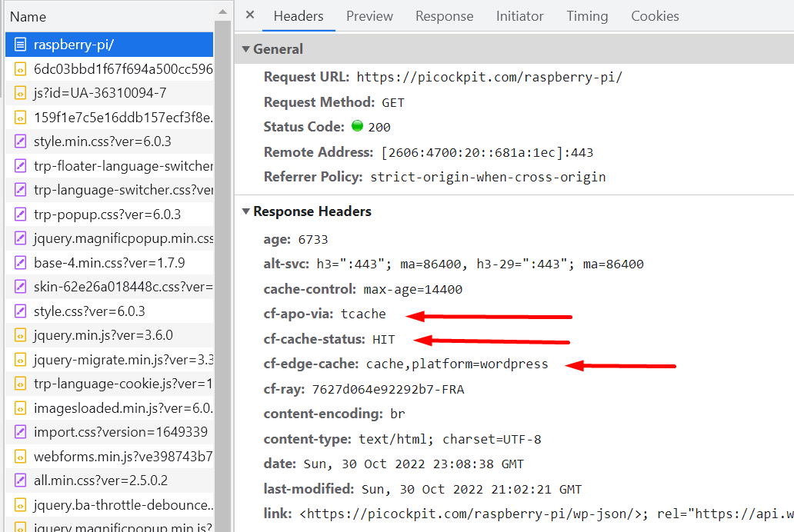The height and width of the screenshot is (532, 794).
Task: Click stylesheet icon beside trp-popup.css?ver=6.0.3
Action: point(20,214)
